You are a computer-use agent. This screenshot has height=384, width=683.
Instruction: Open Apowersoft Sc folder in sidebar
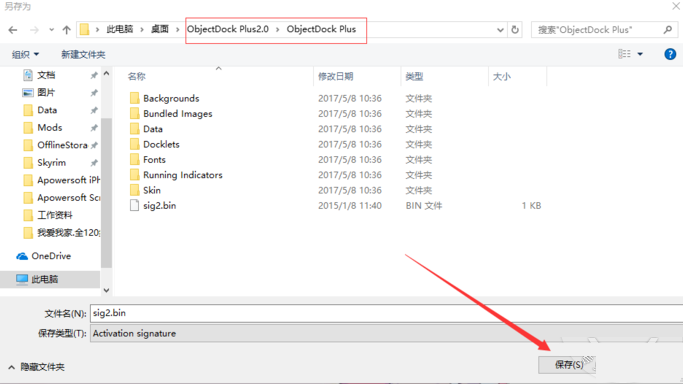[x=68, y=197]
